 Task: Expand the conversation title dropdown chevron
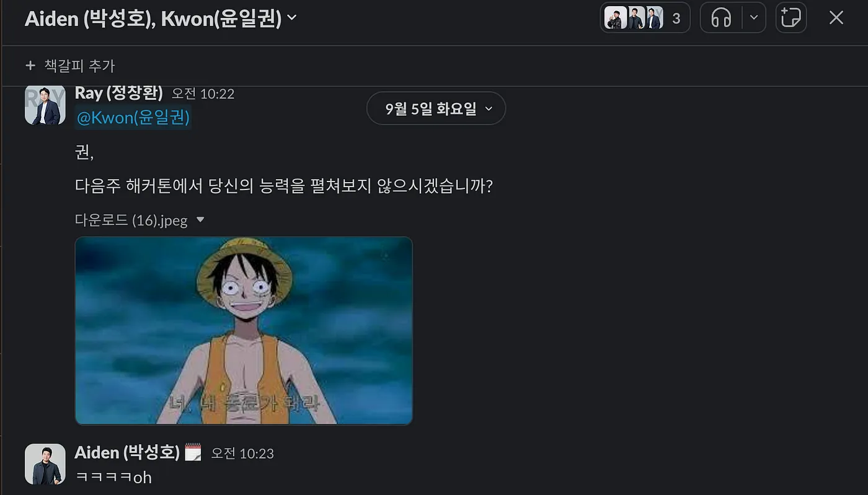(x=292, y=18)
